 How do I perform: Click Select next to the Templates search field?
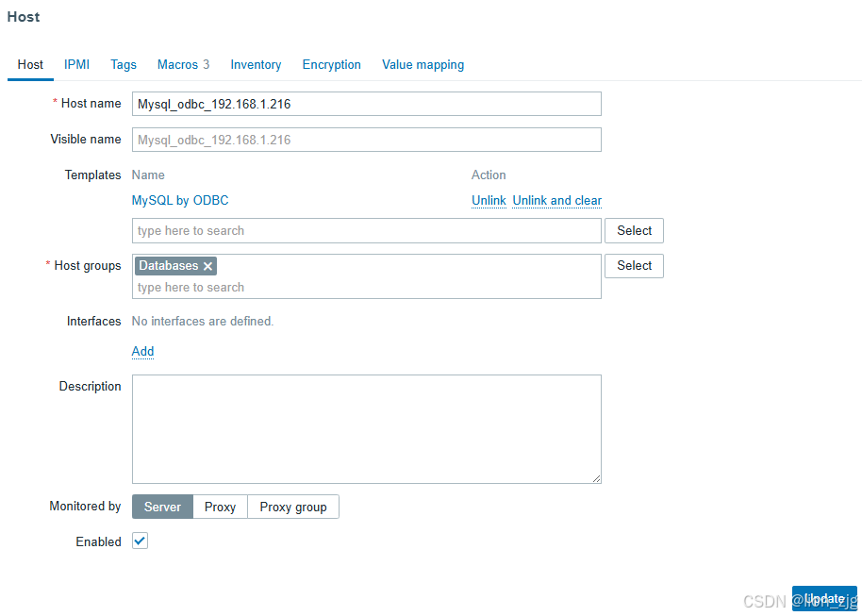pos(634,230)
